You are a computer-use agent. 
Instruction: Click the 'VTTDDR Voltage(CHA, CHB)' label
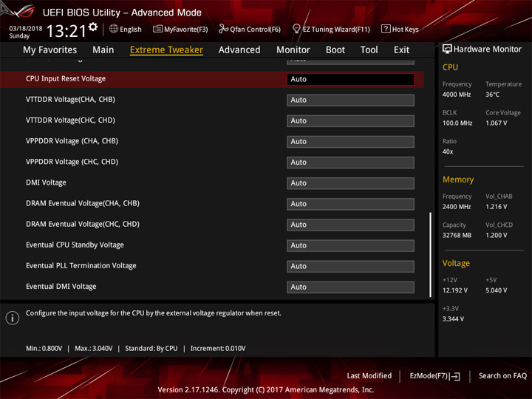click(x=71, y=100)
